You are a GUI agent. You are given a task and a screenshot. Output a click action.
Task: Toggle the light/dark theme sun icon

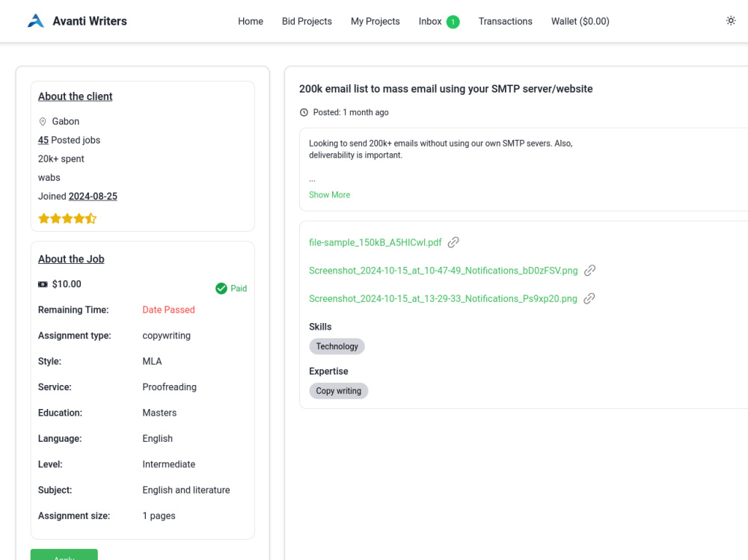pos(730,20)
